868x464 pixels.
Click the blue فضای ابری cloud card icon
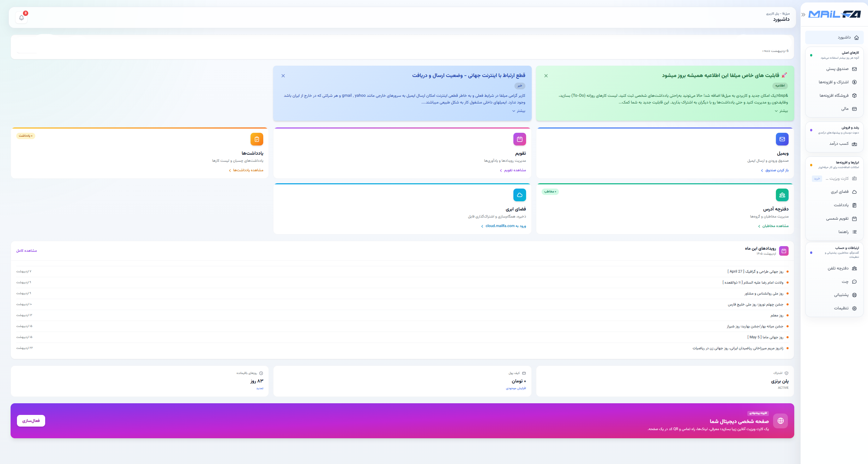tap(520, 195)
